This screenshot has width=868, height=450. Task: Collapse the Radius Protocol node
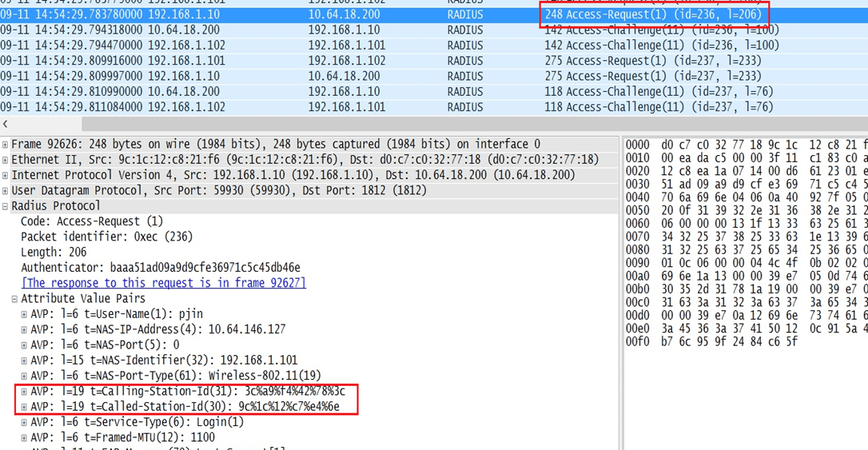pyautogui.click(x=5, y=206)
